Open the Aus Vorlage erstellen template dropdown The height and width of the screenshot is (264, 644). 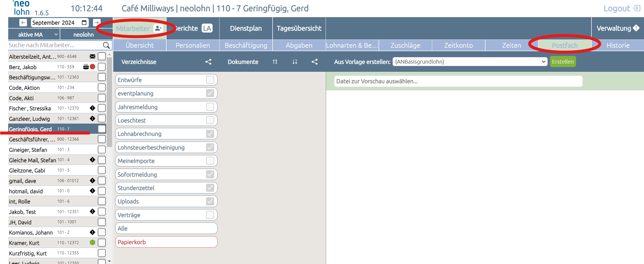pyautogui.click(x=469, y=62)
